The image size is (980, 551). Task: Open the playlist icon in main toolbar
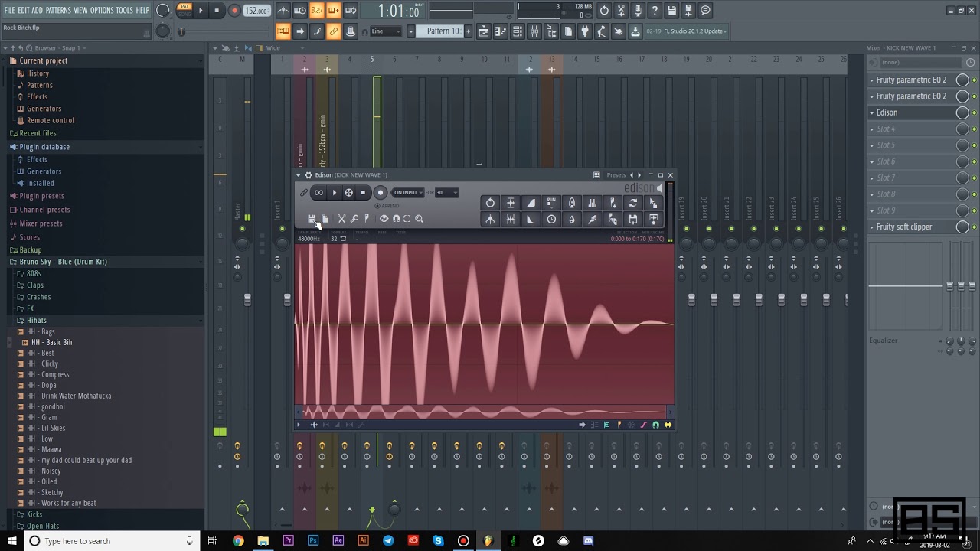484,31
